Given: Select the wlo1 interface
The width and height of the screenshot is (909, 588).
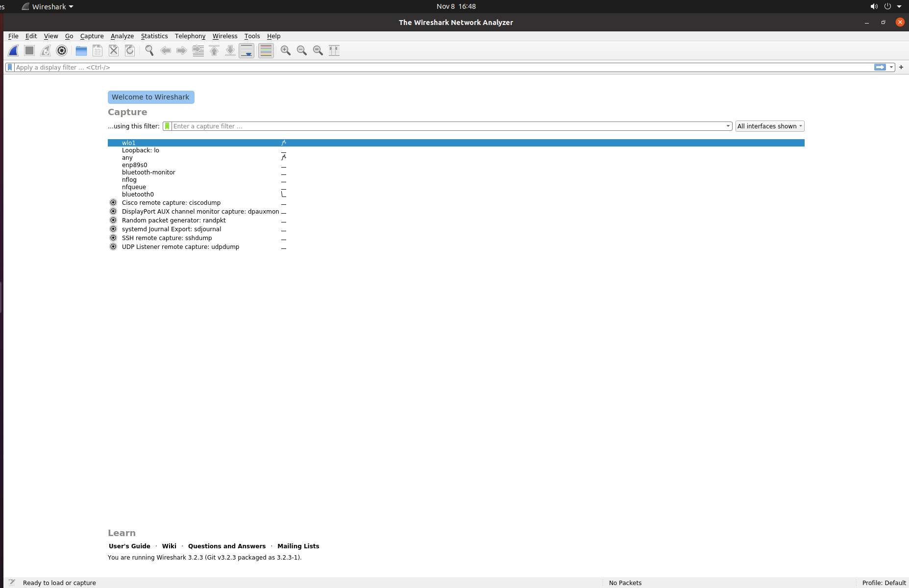Looking at the screenshot, I should pos(456,143).
